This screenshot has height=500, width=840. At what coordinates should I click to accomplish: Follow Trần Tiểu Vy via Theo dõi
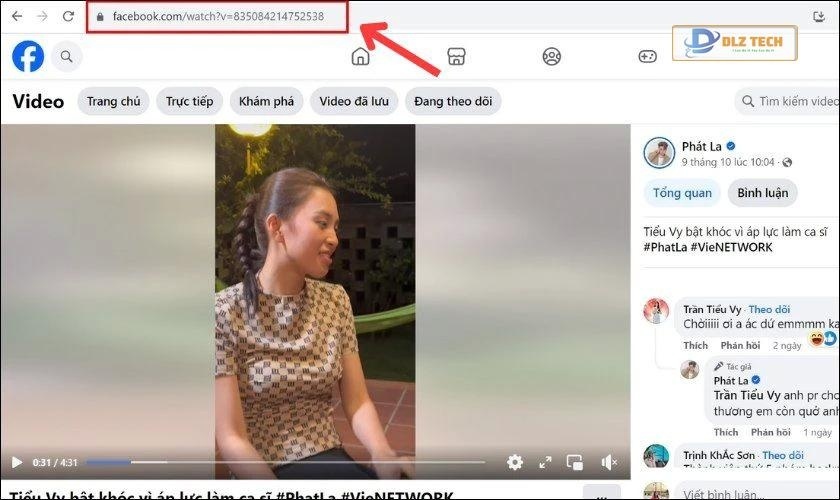(769, 309)
